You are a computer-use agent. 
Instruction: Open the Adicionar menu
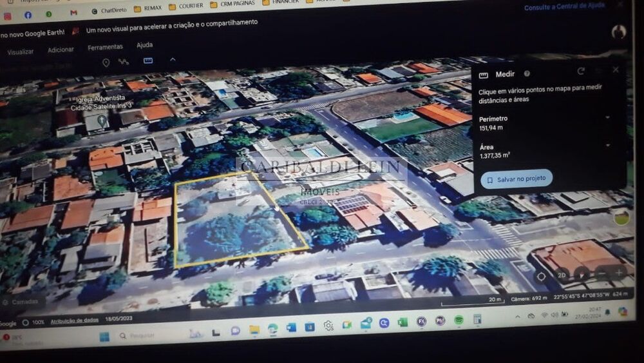(61, 50)
